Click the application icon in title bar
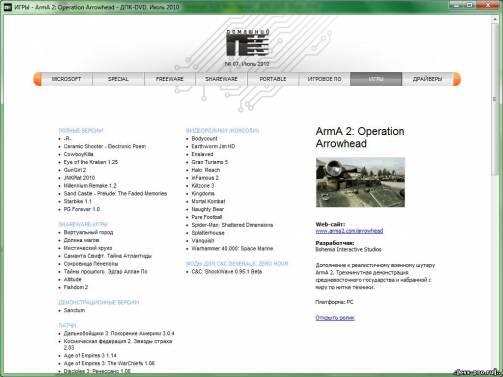Image resolution: width=503 pixels, height=377 pixels. pos(7,7)
